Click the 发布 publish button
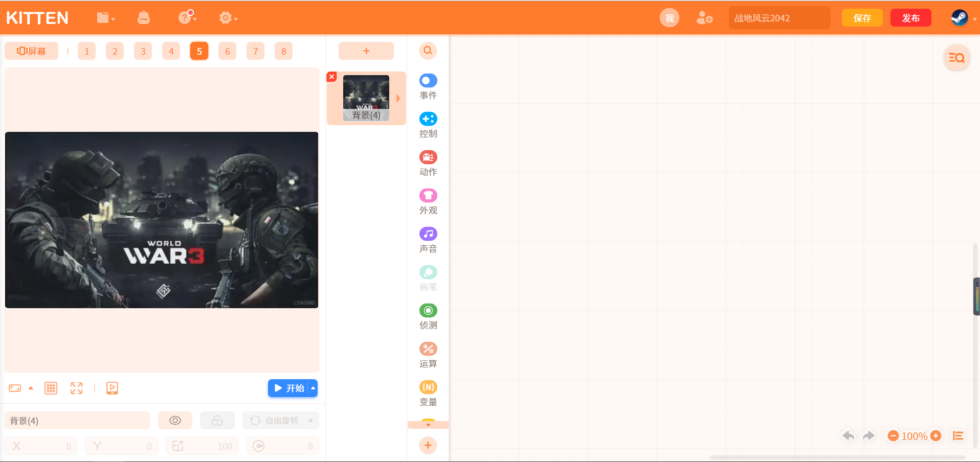This screenshot has width=980, height=462. tap(911, 18)
